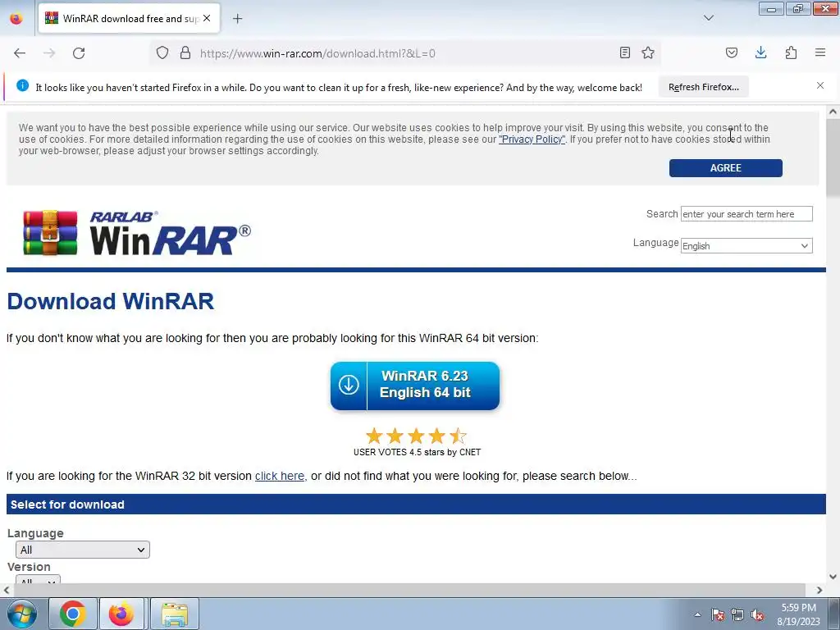Click the info icon in notification bar

tap(22, 85)
